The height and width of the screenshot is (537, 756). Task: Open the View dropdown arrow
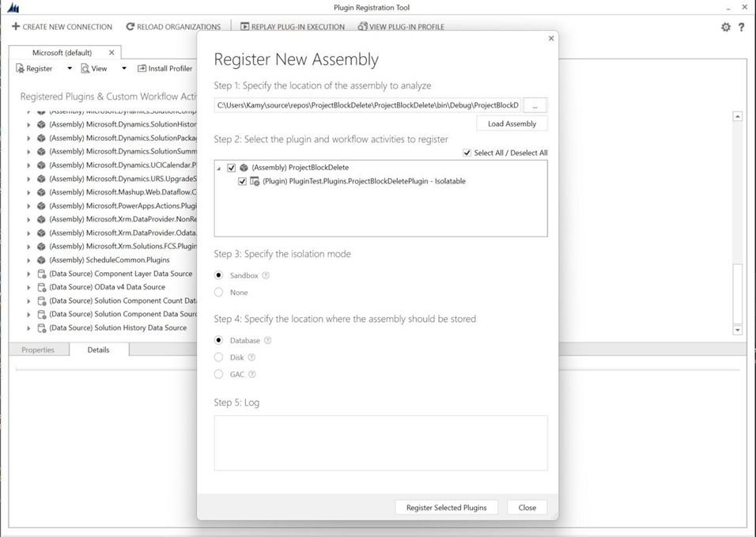124,69
